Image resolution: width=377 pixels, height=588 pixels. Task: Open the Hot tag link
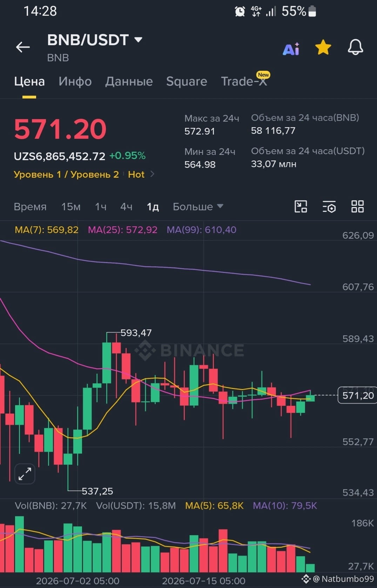(136, 174)
